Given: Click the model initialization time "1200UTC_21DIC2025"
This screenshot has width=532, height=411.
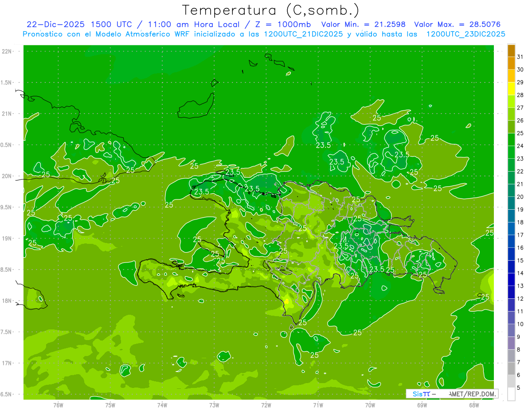Looking at the screenshot, I should click(303, 34).
